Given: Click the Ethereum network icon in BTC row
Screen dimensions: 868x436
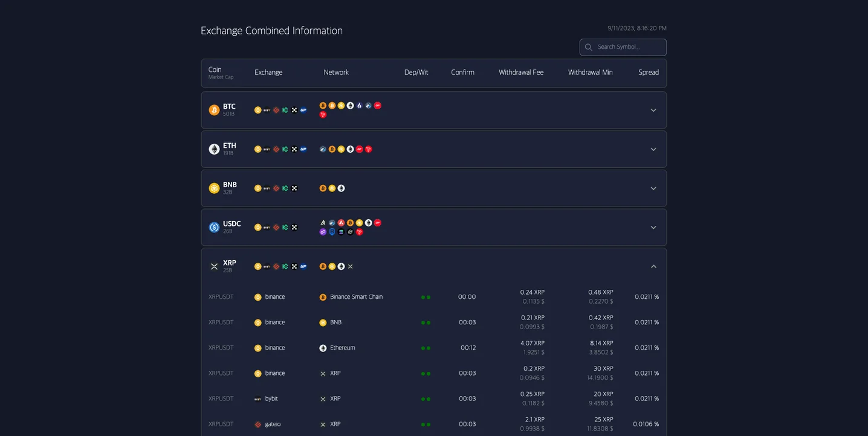Looking at the screenshot, I should click(350, 106).
